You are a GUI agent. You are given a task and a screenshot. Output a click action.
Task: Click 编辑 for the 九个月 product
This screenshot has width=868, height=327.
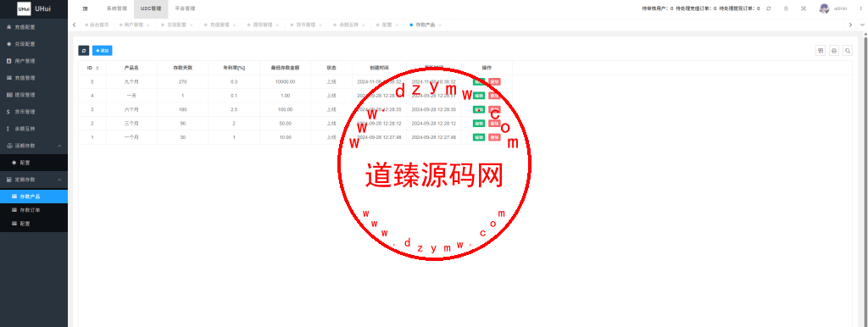pos(479,82)
